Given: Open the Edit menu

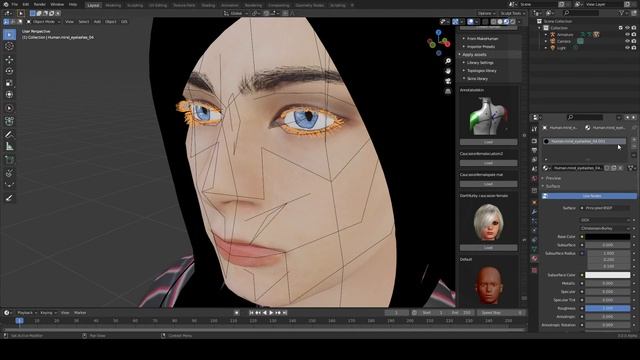Looking at the screenshot, I should click(x=26, y=4).
